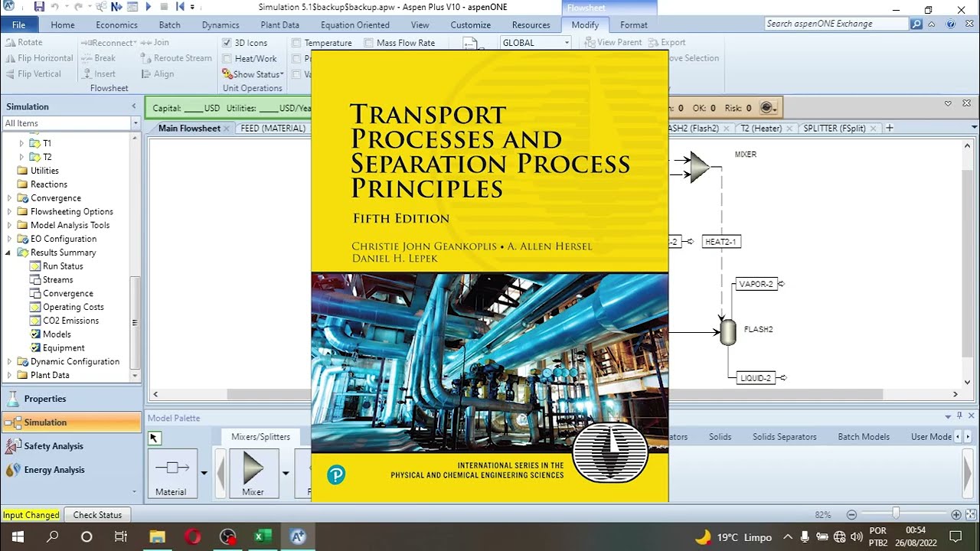This screenshot has width=980, height=551.
Task: Expand the T2 tree node
Action: coord(21,158)
